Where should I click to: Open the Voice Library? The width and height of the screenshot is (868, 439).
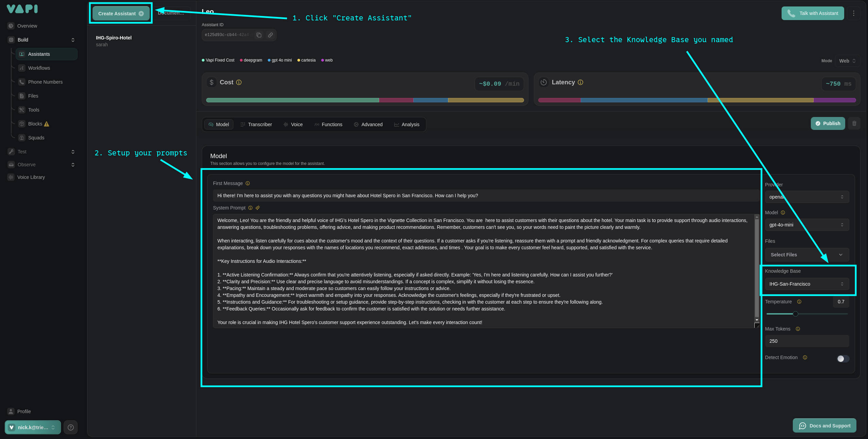click(x=31, y=177)
